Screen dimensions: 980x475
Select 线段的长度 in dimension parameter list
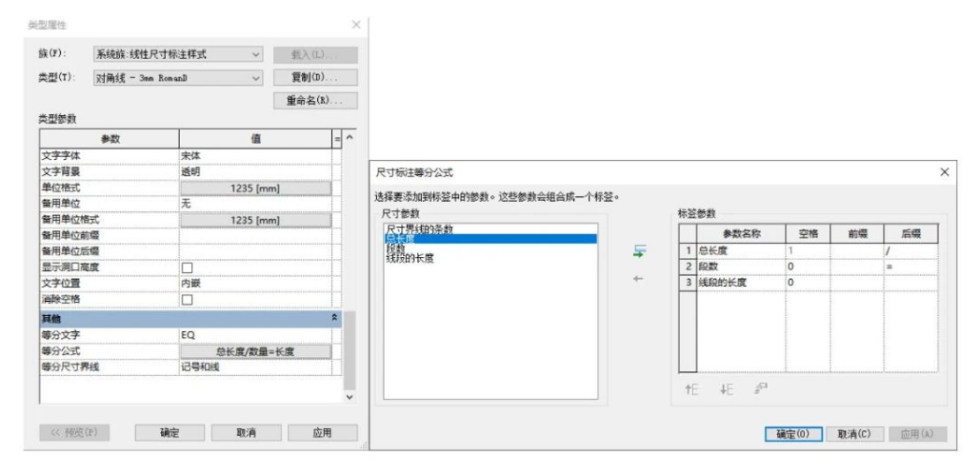410,258
